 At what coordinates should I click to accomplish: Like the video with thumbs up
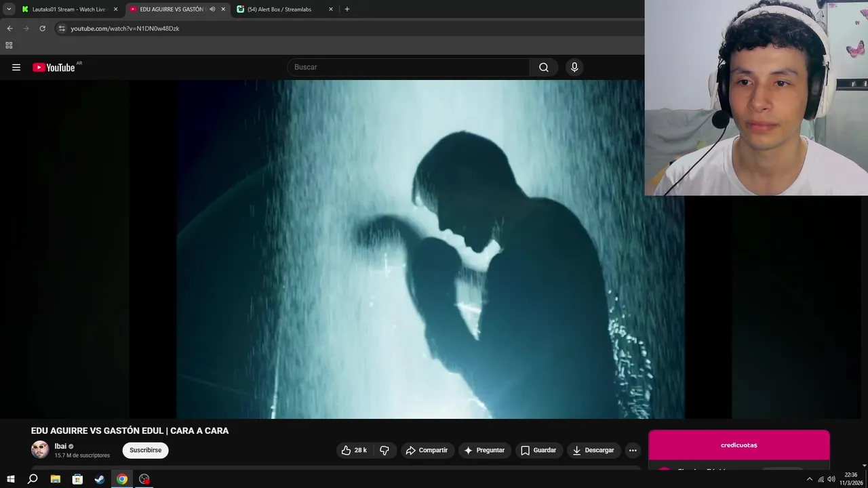click(x=354, y=450)
